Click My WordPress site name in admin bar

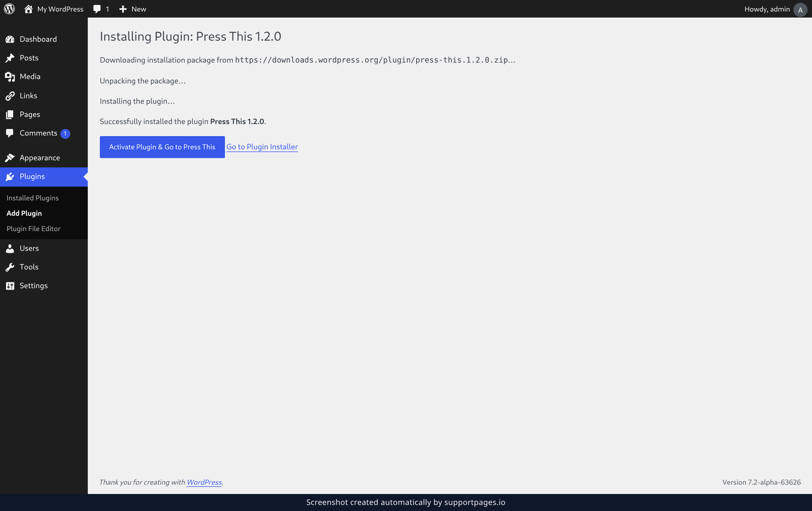[x=60, y=9]
